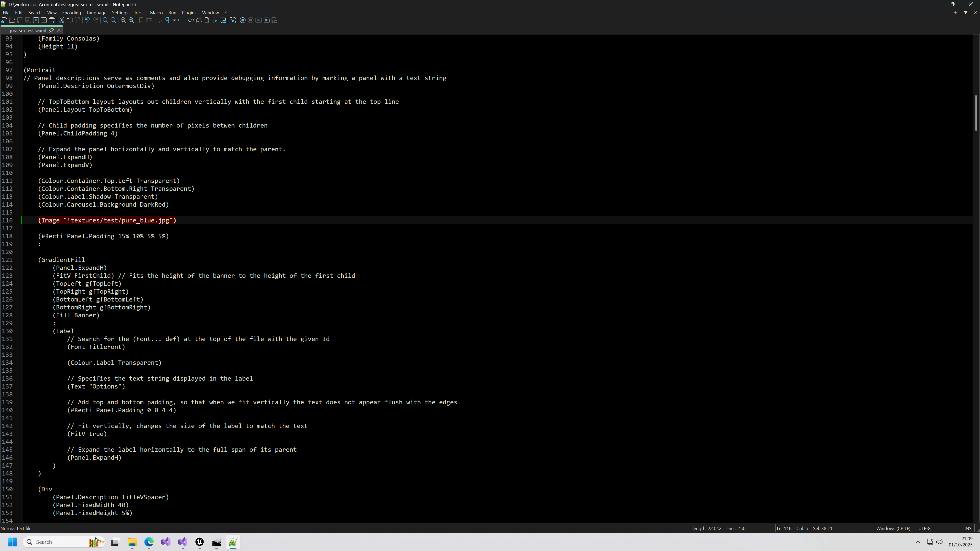The image size is (980, 551).
Task: Toggle Word Wrap in the toolbar
Action: tap(159, 20)
